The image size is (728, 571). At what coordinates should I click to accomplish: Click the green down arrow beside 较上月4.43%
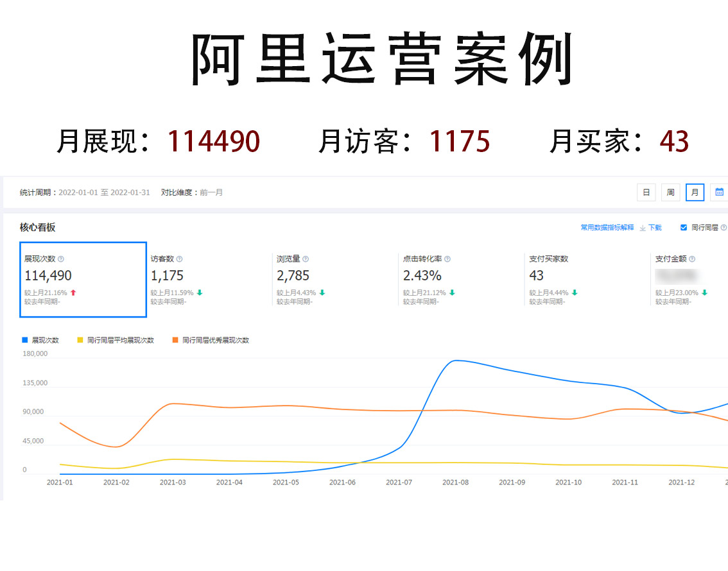click(x=322, y=293)
